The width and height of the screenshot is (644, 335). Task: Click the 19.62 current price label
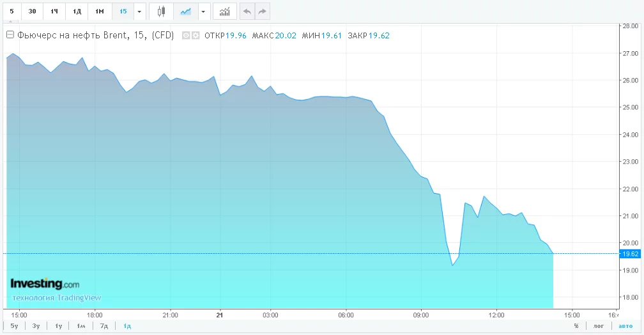630,254
